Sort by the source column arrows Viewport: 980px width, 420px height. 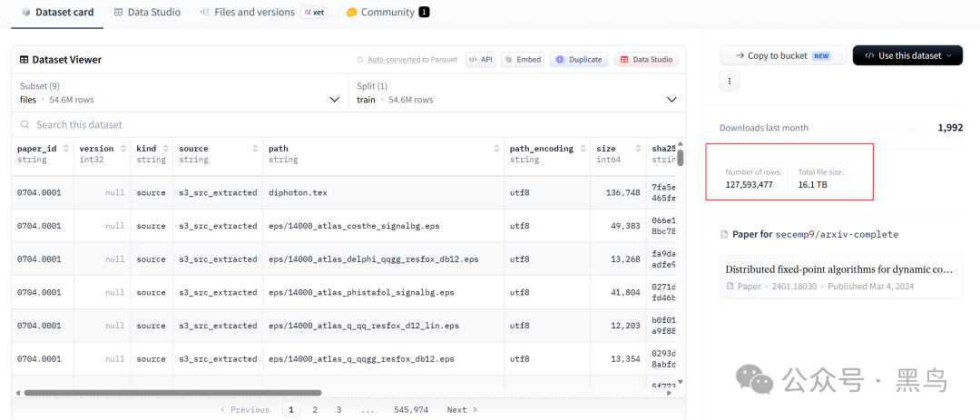coord(256,149)
